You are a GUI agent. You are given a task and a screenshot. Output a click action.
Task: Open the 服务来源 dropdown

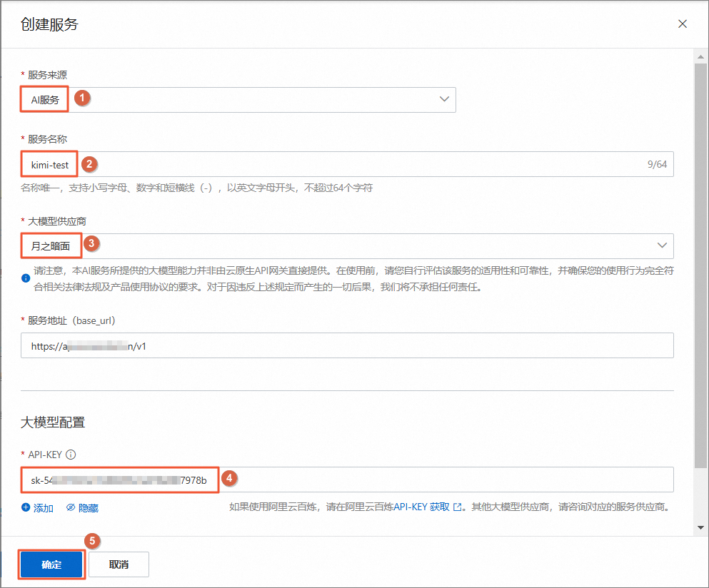click(x=238, y=99)
